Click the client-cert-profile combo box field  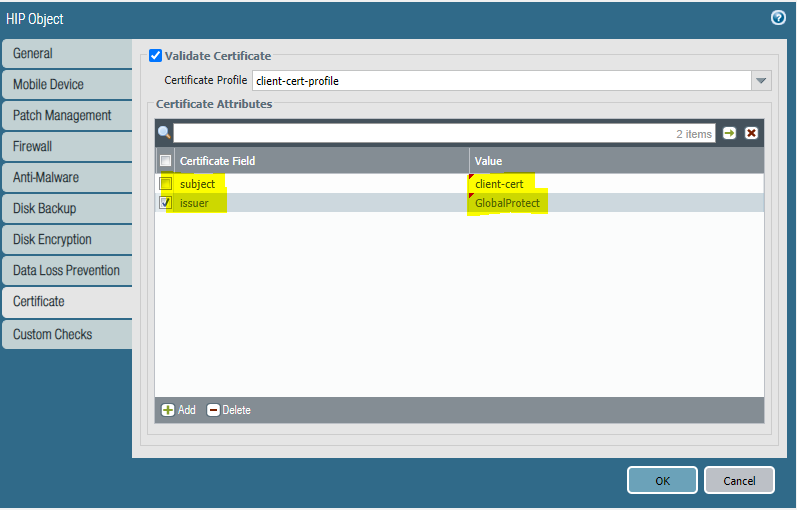[x=502, y=80]
